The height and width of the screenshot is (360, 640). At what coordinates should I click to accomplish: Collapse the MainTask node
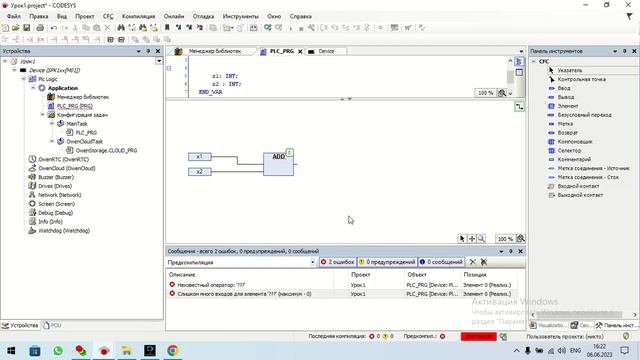pyautogui.click(x=52, y=124)
